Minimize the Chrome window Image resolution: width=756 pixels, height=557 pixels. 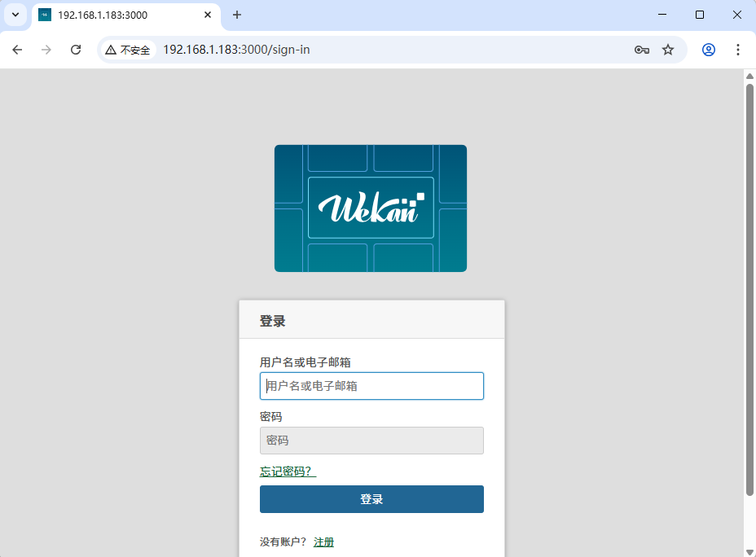point(662,15)
